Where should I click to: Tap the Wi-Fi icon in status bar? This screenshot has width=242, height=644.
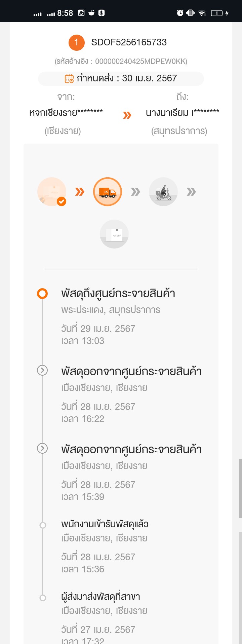point(202,13)
